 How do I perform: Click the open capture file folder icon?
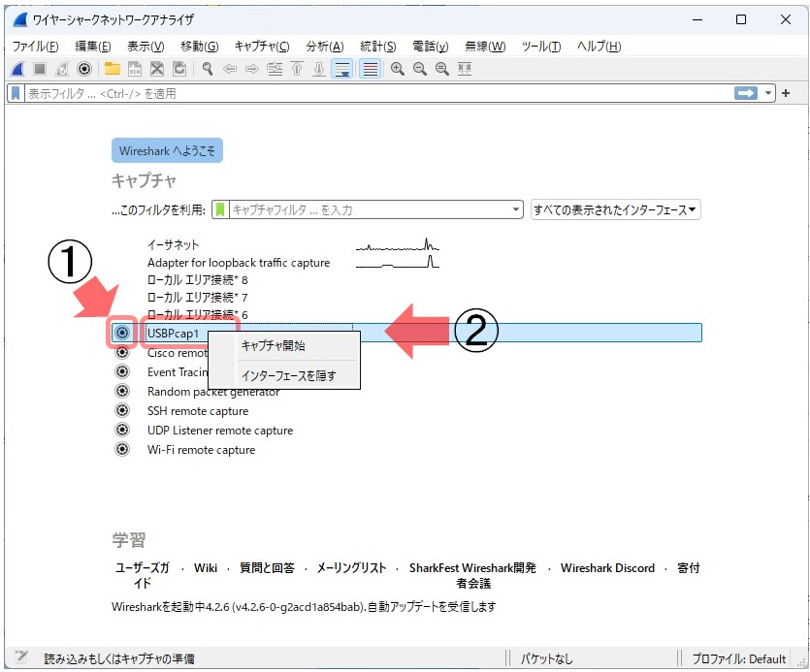[x=113, y=69]
